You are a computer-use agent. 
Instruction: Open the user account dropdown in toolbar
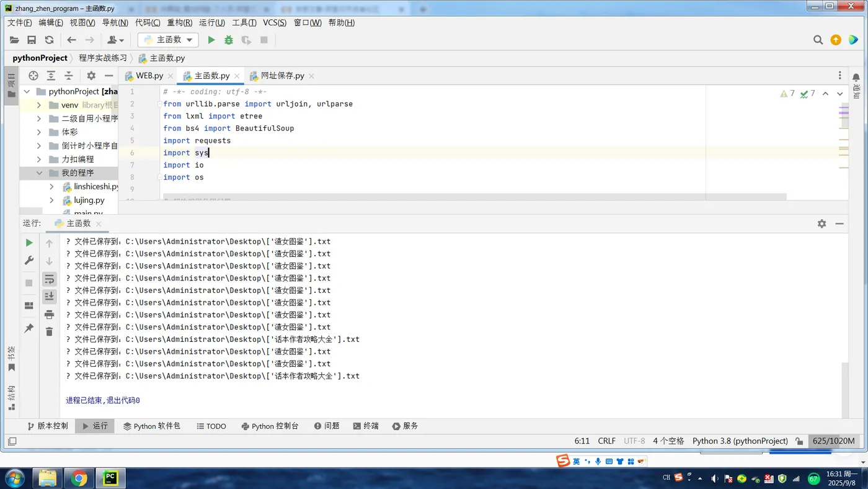pyautogui.click(x=115, y=40)
